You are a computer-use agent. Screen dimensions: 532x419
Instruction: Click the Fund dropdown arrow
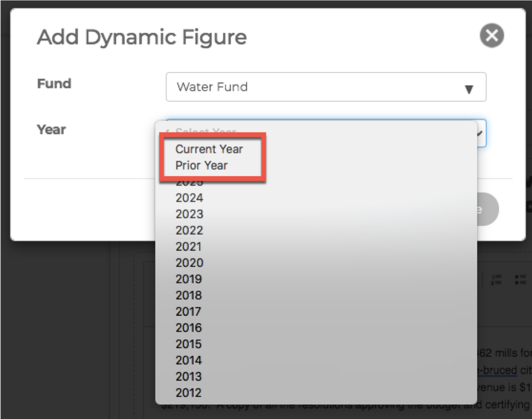[x=469, y=89]
